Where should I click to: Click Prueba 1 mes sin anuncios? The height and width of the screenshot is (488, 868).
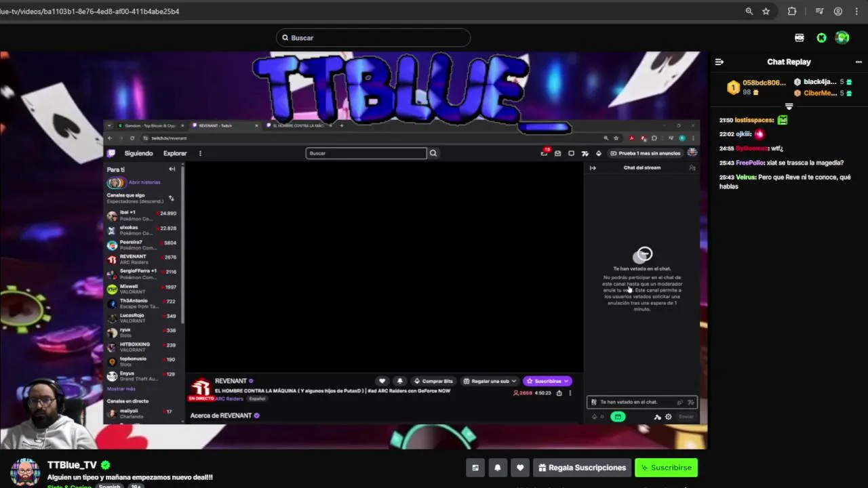pos(645,153)
